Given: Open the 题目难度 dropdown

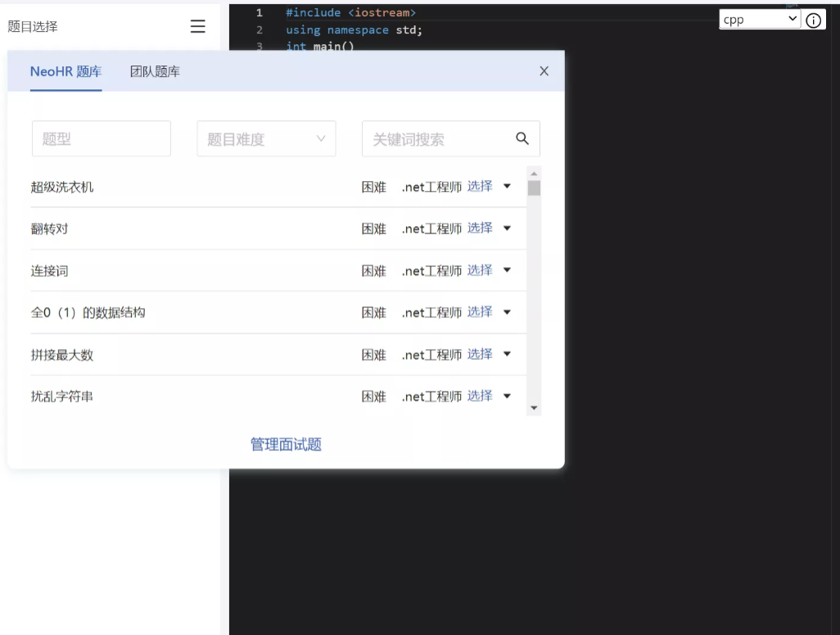Looking at the screenshot, I should pyautogui.click(x=266, y=139).
